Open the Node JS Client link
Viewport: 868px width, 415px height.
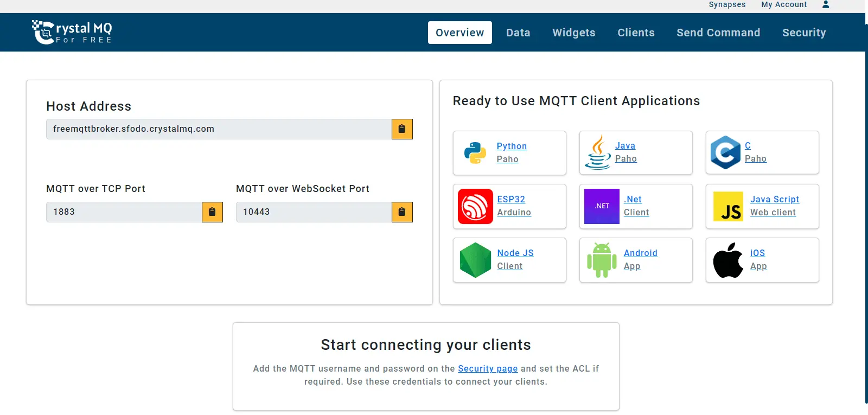click(x=515, y=259)
